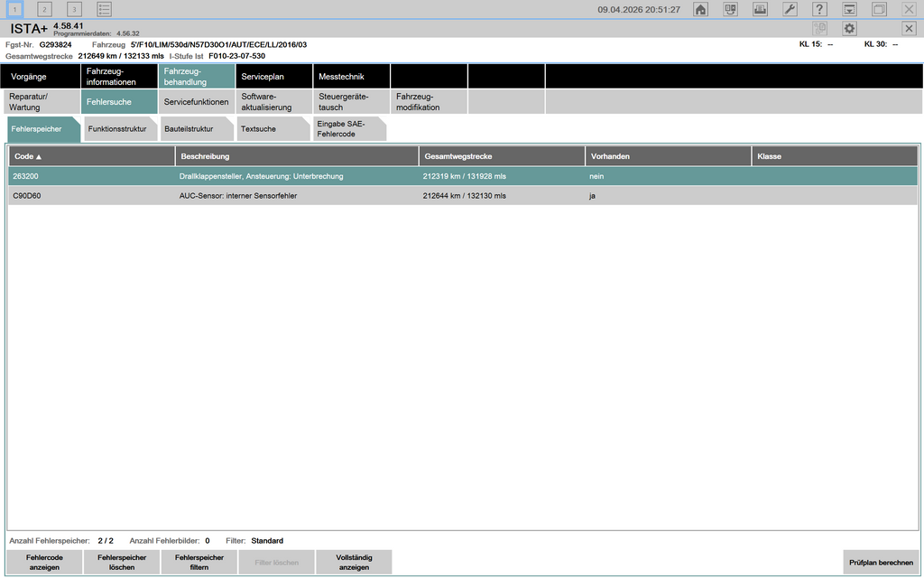Open the wrench tools icon
The image size is (924, 578).
[x=789, y=9]
